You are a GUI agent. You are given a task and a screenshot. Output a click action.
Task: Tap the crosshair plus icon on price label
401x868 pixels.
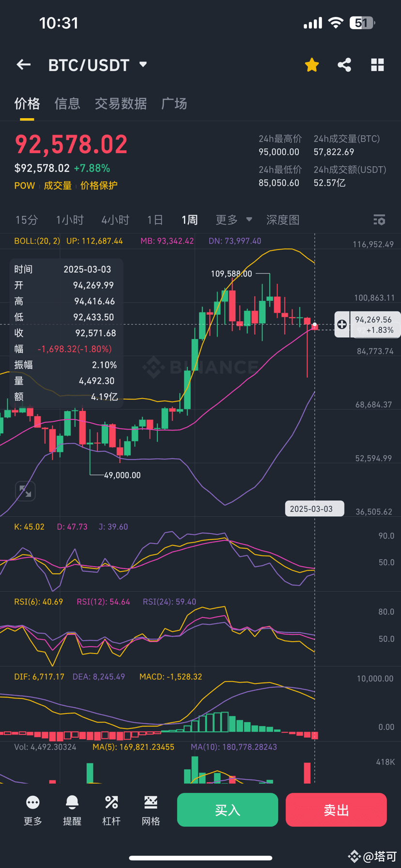(342, 325)
